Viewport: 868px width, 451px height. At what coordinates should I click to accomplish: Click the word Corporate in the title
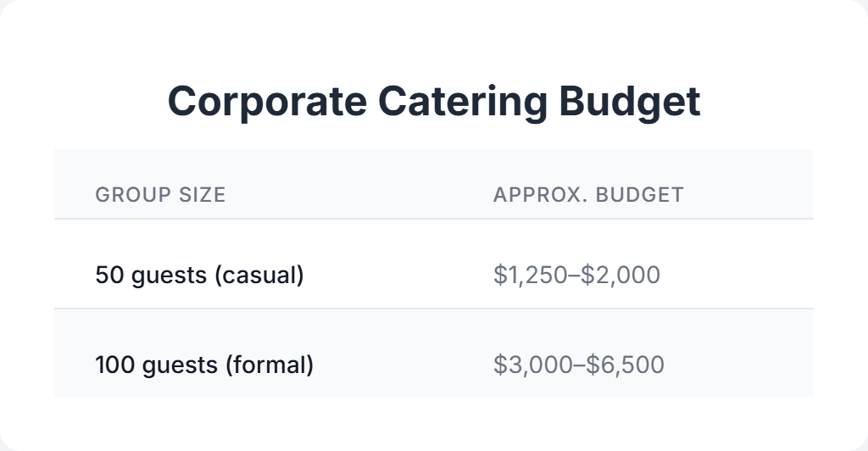pyautogui.click(x=267, y=102)
